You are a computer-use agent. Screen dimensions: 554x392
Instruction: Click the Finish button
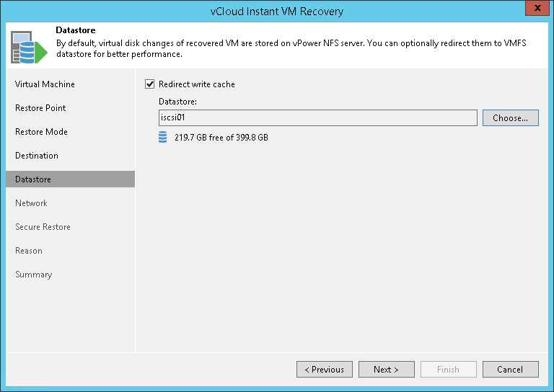[x=448, y=370]
